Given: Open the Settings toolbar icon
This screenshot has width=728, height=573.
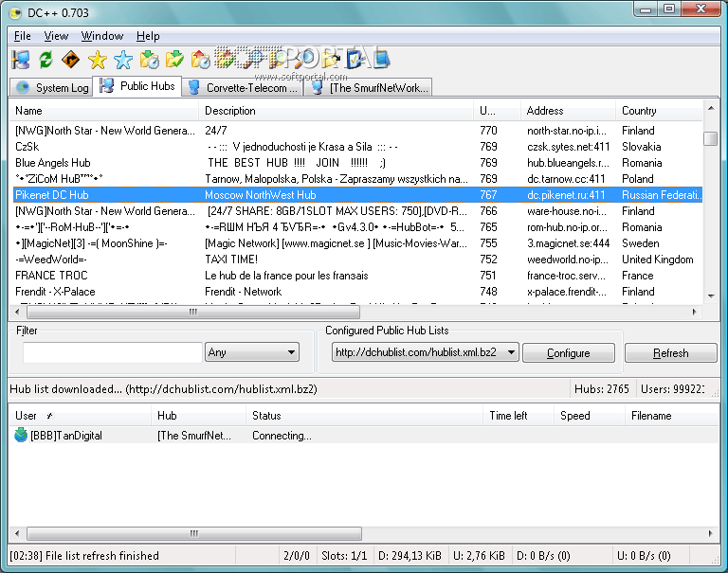Looking at the screenshot, I should (x=355, y=60).
